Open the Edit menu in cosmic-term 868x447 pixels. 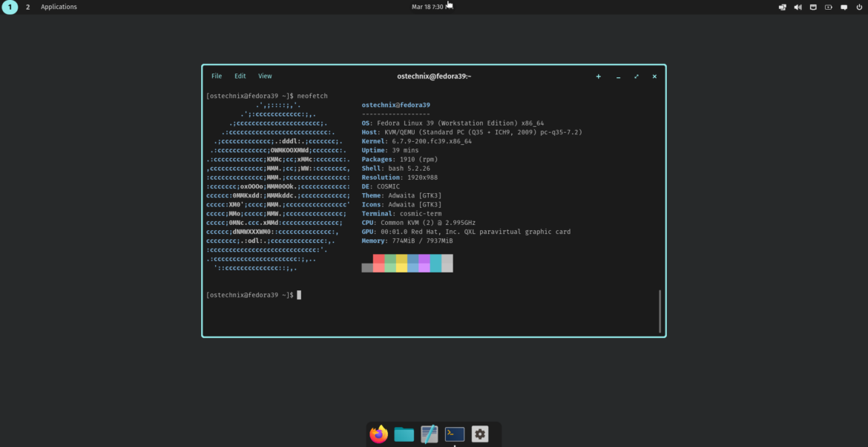tap(240, 75)
